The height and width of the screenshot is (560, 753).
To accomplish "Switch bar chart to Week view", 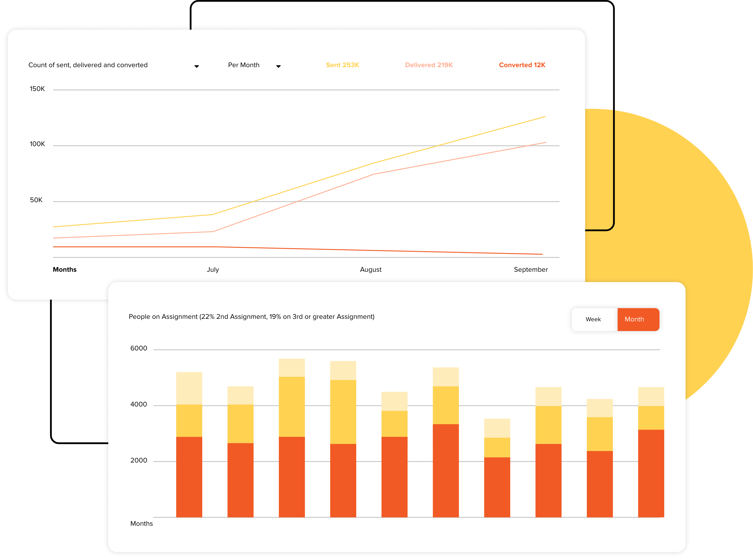I will (x=593, y=319).
